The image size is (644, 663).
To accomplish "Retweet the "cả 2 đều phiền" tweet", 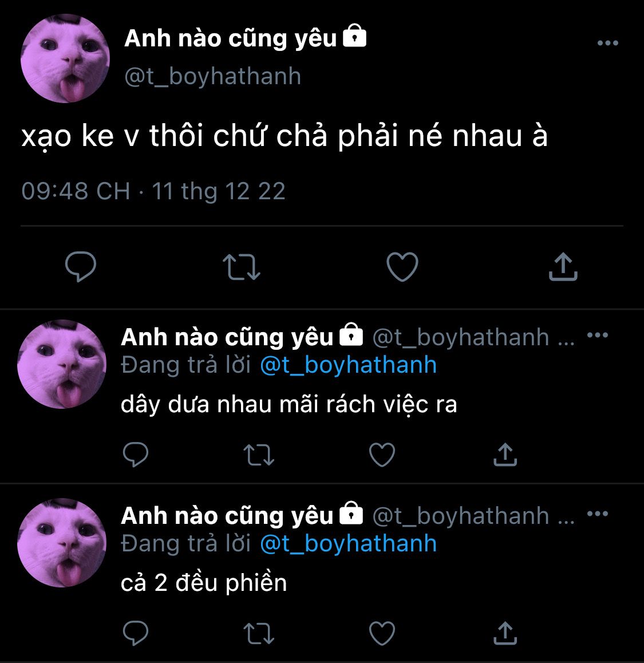I will (x=259, y=633).
